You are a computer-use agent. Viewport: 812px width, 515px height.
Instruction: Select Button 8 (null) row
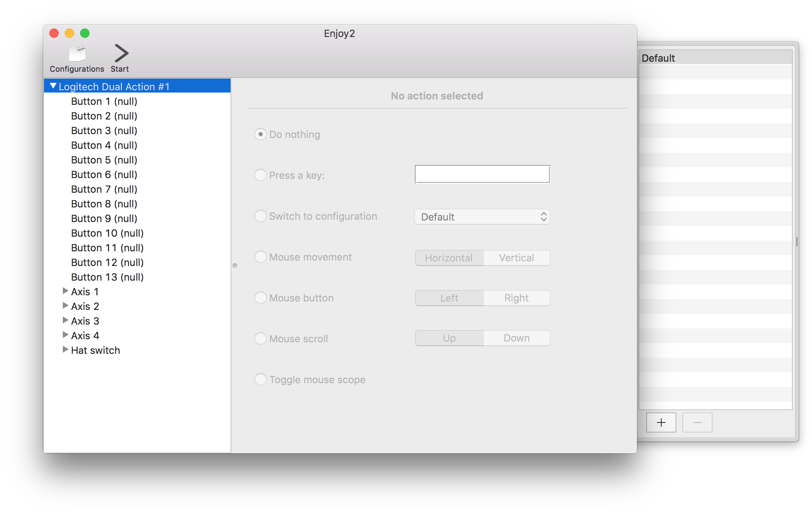pyautogui.click(x=137, y=204)
